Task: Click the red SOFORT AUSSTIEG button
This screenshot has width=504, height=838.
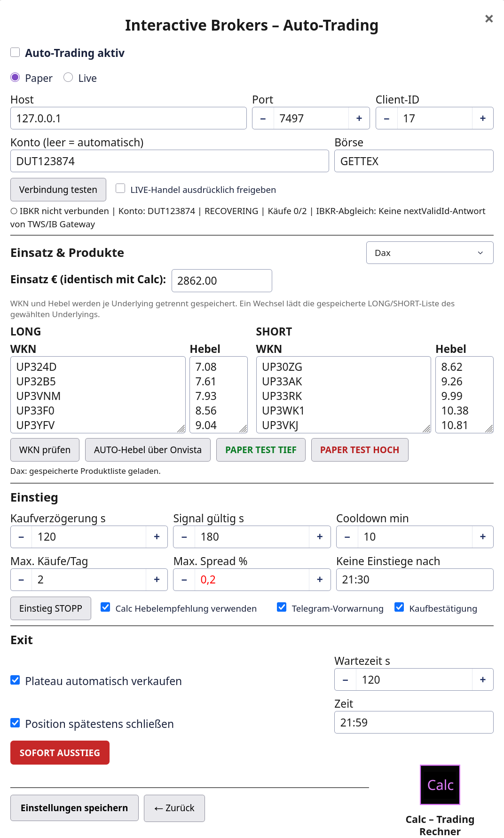Action: 60,753
